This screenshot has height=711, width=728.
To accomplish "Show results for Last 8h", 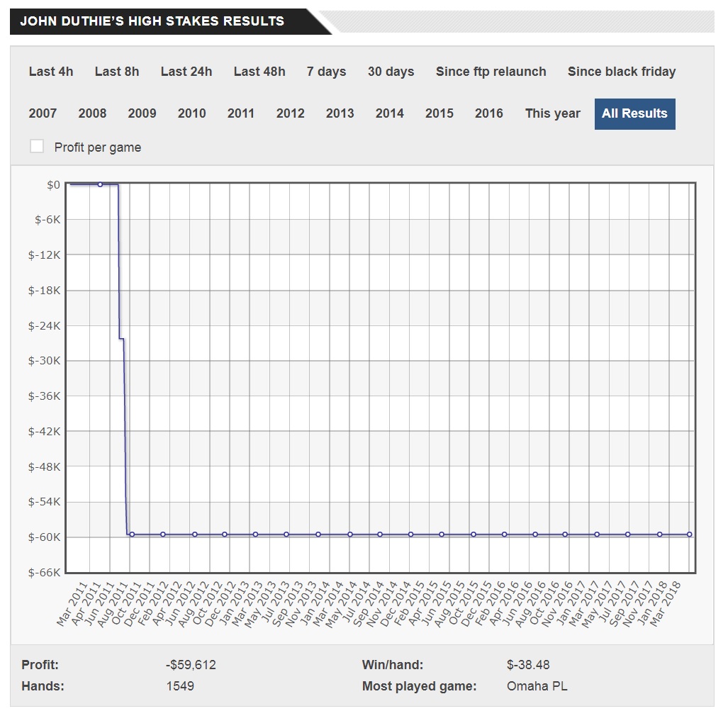I will tap(117, 72).
